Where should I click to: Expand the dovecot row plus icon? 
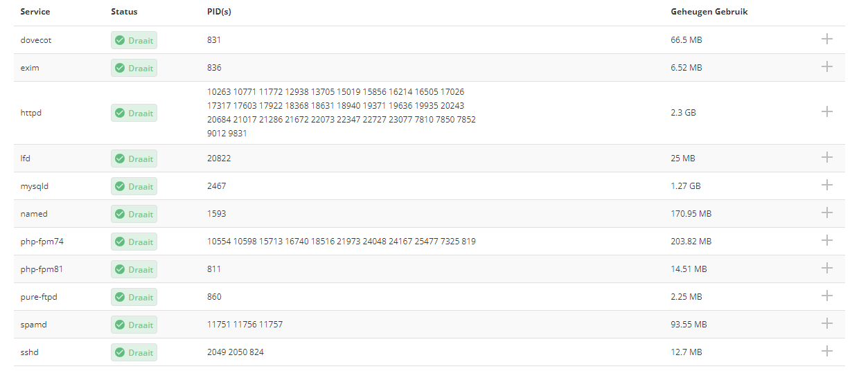tap(826, 39)
